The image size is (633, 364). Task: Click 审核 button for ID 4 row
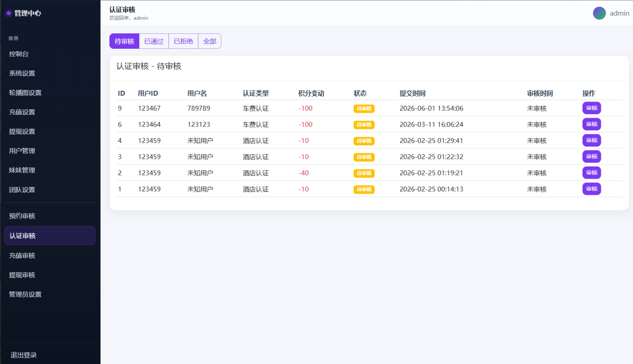tap(592, 141)
